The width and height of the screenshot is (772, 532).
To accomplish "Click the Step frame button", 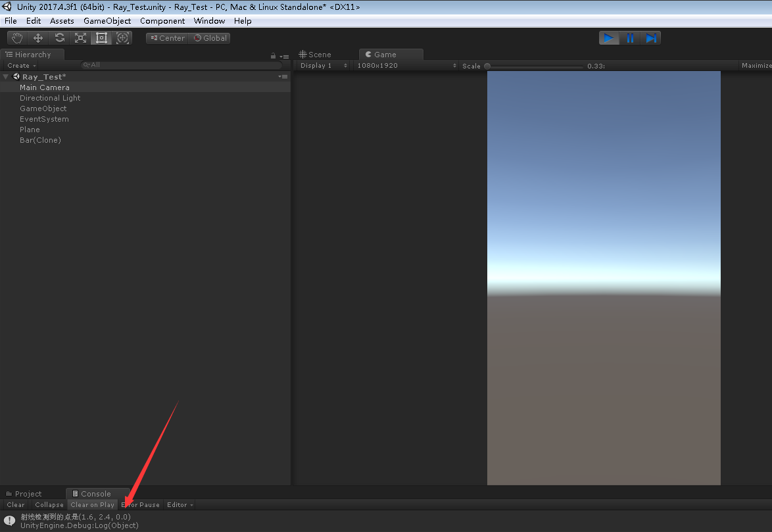I will tap(650, 38).
